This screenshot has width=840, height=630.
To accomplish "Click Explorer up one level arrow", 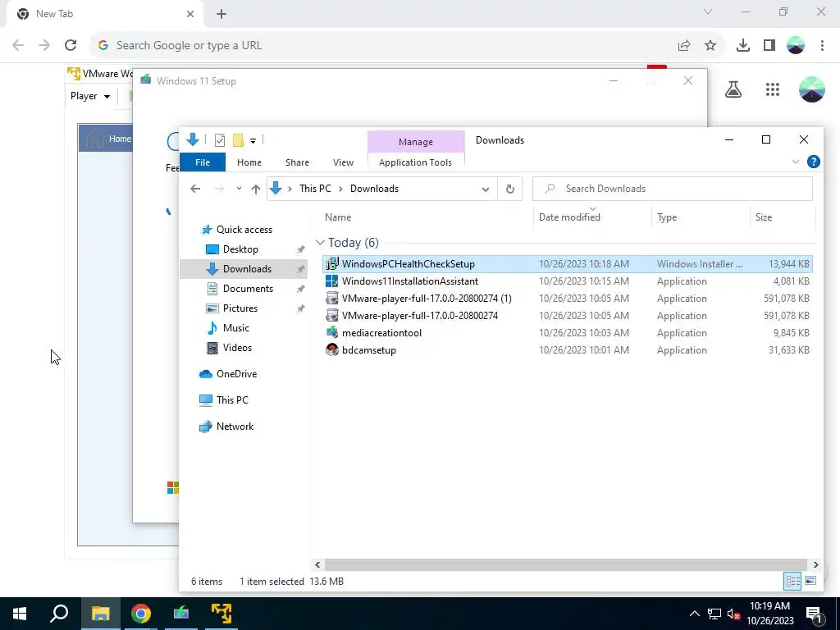I will [256, 189].
